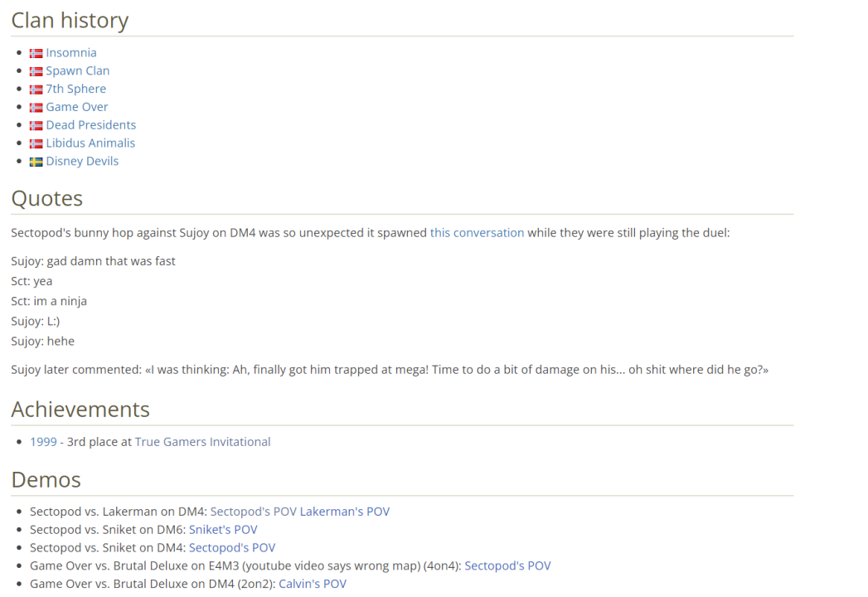Open Sectopod's POV for the E4M3 match
This screenshot has width=868, height=597.
507,565
